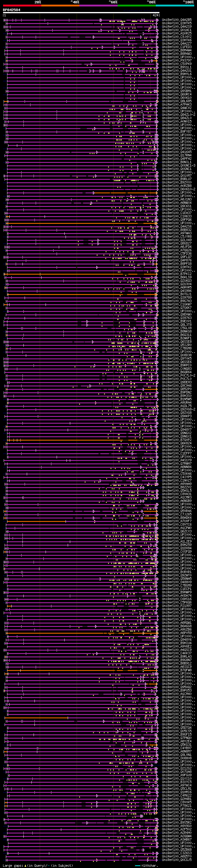The image size is (197, 868).
Task: Click the UniRef100_B9EXV1 label
Action: [177, 321]
